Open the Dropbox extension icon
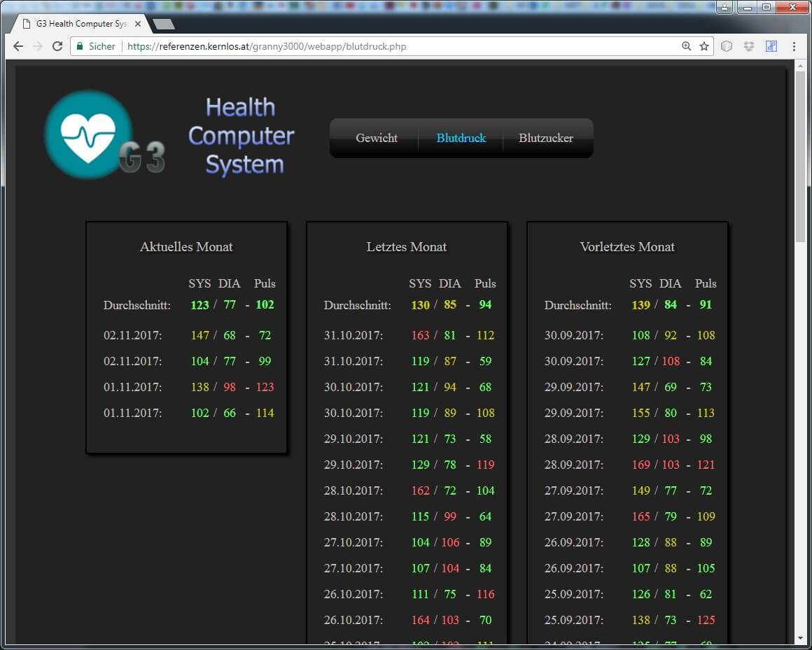812x650 pixels. pyautogui.click(x=749, y=46)
